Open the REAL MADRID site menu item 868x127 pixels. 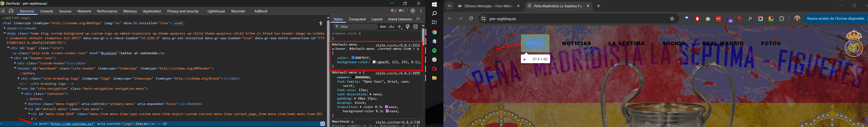(x=723, y=44)
